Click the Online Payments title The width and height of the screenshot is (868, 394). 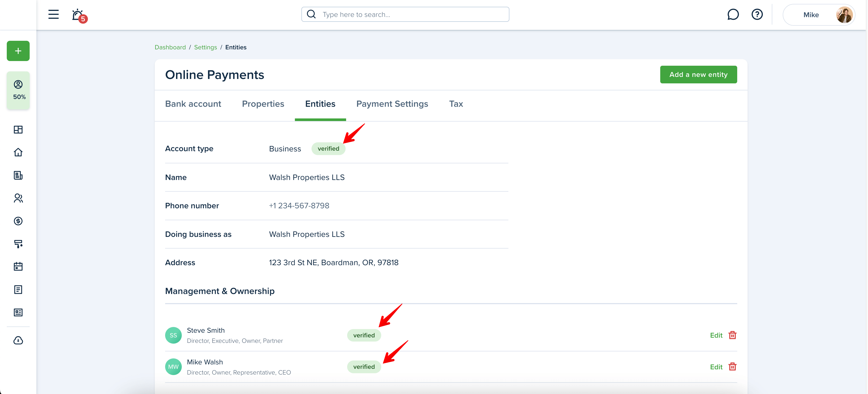click(x=215, y=75)
